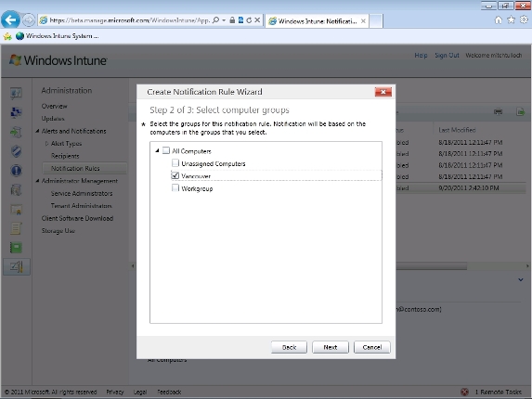Check the All Computers checkbox

[166, 150]
